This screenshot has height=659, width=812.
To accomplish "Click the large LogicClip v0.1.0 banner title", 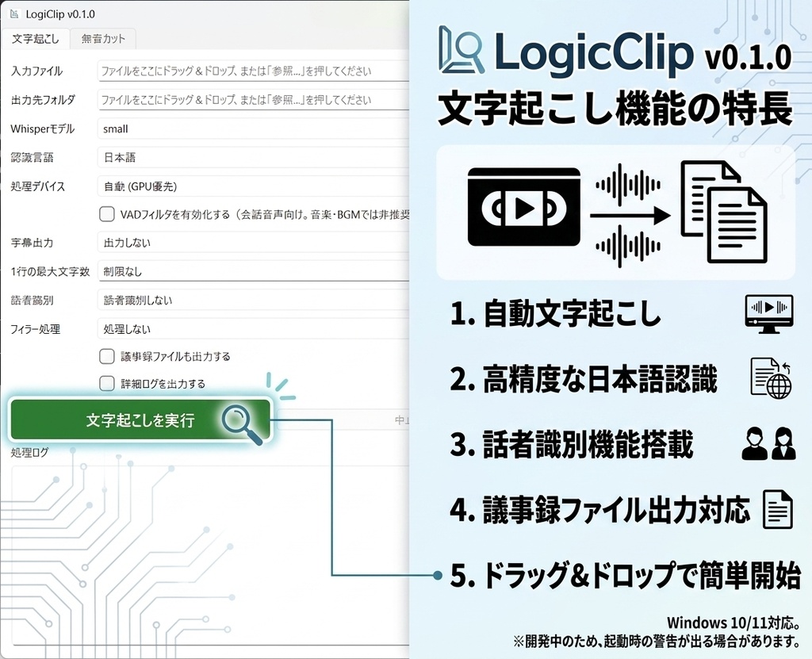I will (x=642, y=53).
